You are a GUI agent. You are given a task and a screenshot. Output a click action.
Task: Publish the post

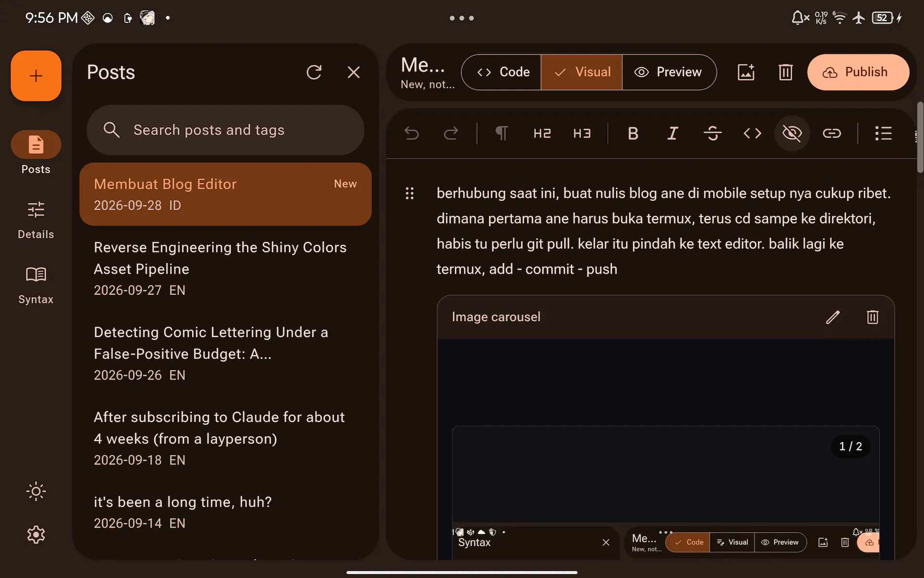point(858,72)
